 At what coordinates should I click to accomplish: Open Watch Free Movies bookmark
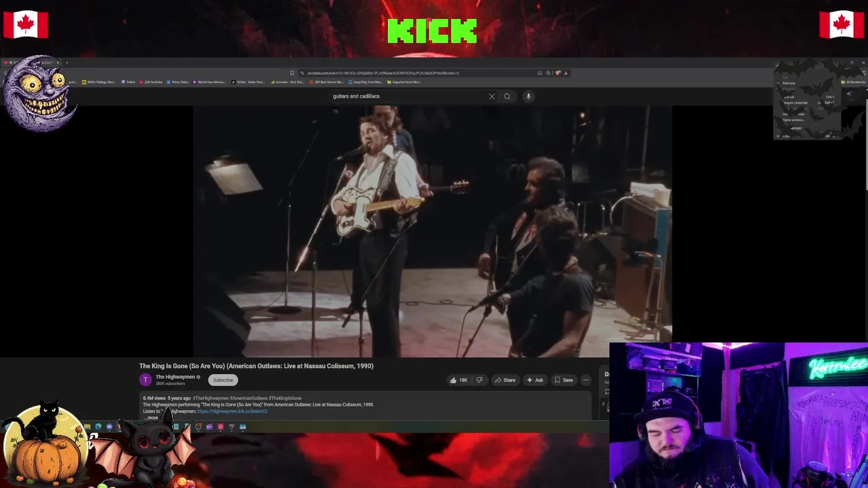210,82
